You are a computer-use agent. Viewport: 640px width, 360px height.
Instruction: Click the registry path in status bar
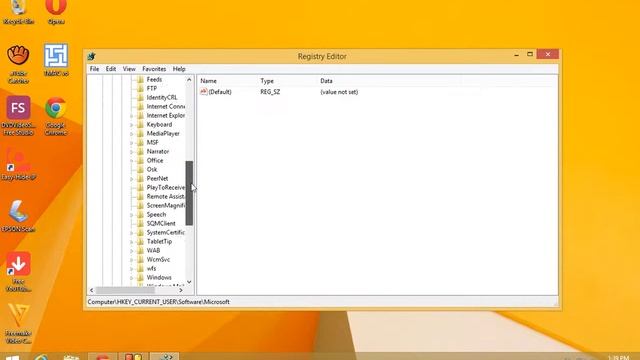pos(158,302)
